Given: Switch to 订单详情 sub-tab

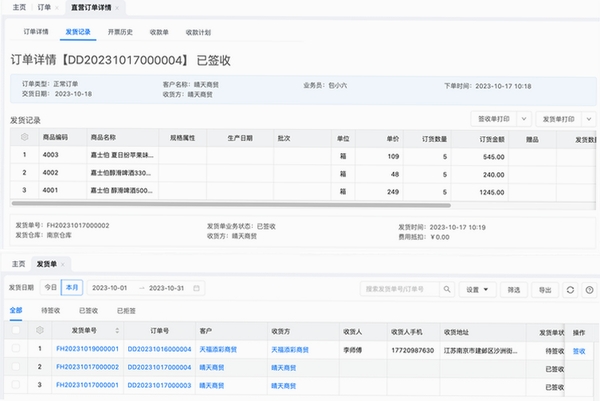Looking at the screenshot, I should 36,32.
